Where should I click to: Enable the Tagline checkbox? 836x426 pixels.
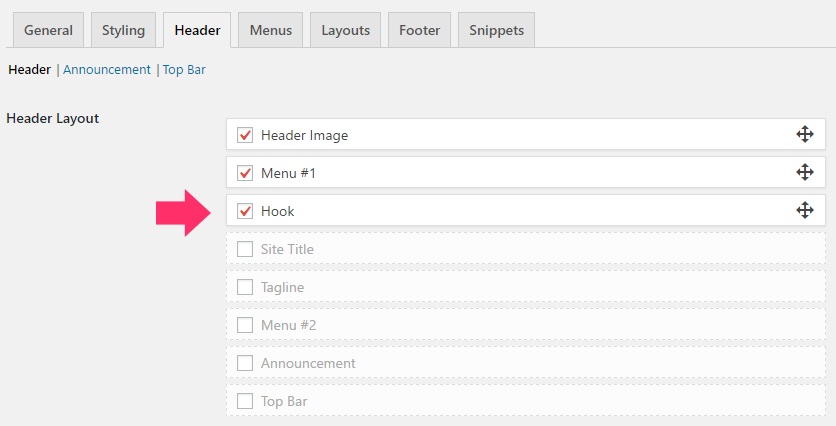245,287
